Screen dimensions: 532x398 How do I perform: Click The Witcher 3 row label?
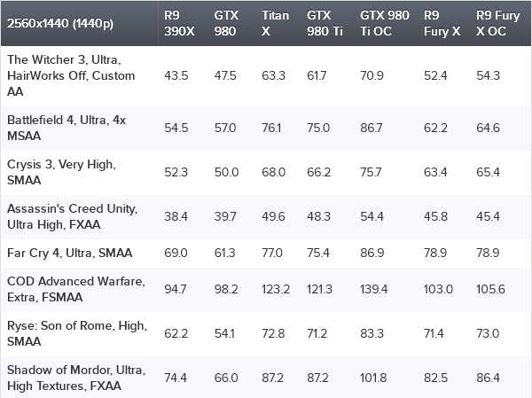71,75
